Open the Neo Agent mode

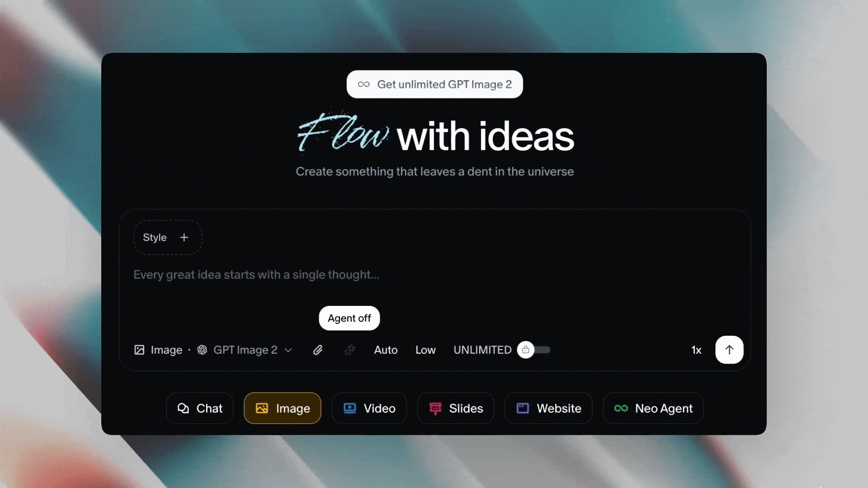653,408
